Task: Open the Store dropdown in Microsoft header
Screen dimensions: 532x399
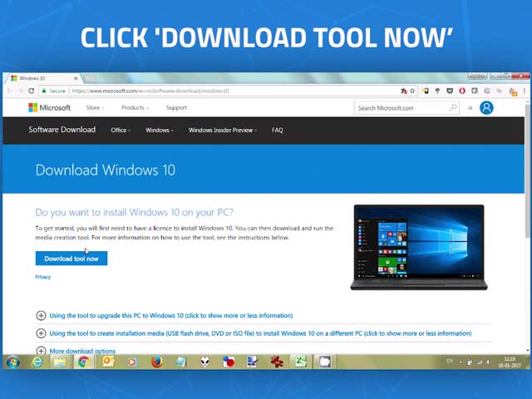Action: [x=95, y=107]
